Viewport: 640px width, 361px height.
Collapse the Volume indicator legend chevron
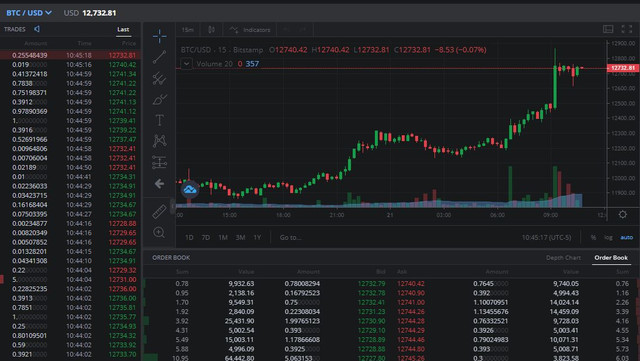click(186, 64)
